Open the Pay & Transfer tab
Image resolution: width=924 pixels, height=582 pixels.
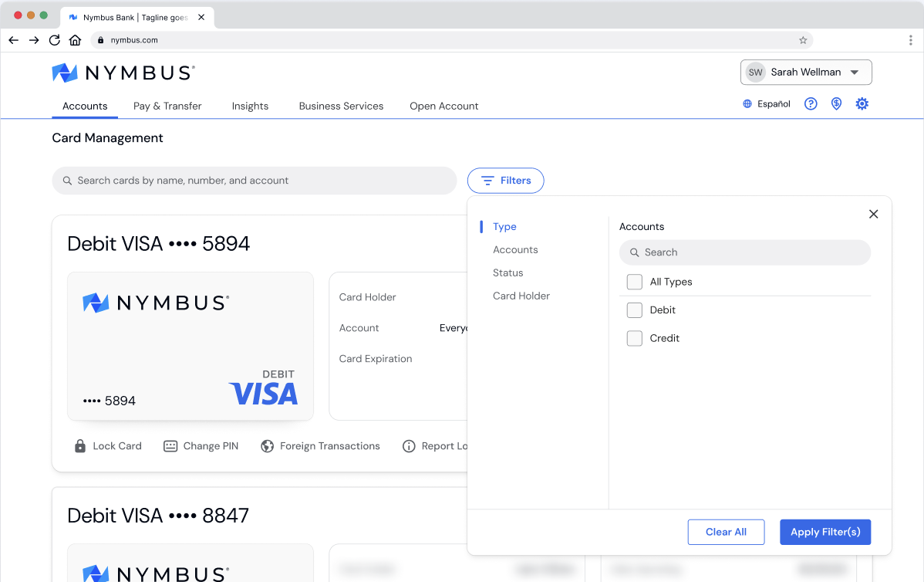click(167, 107)
